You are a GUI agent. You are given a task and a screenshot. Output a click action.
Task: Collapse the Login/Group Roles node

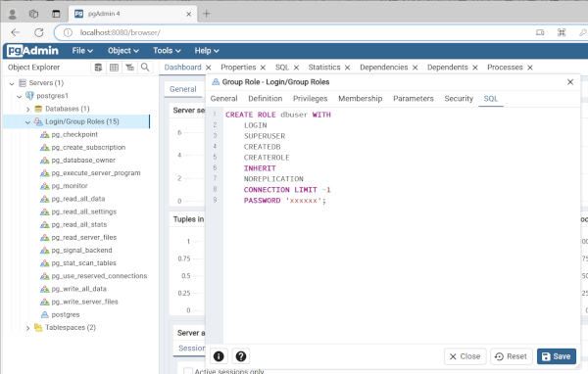pos(27,121)
